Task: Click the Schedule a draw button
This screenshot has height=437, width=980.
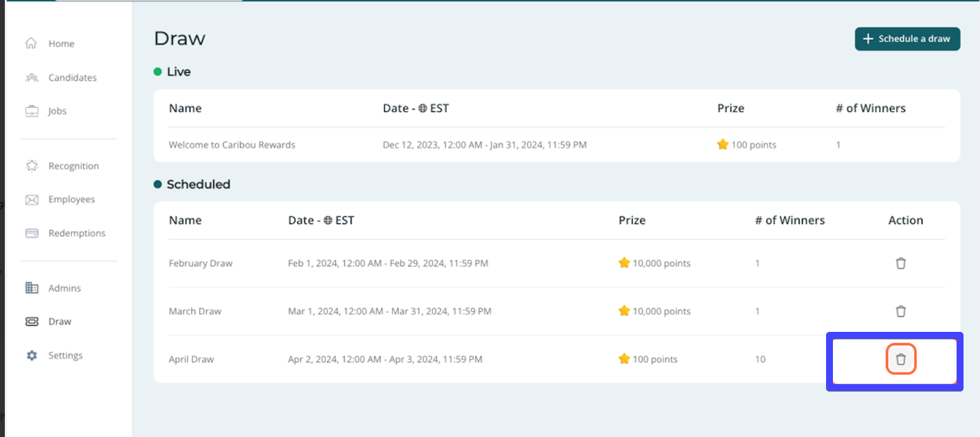Action: point(907,39)
